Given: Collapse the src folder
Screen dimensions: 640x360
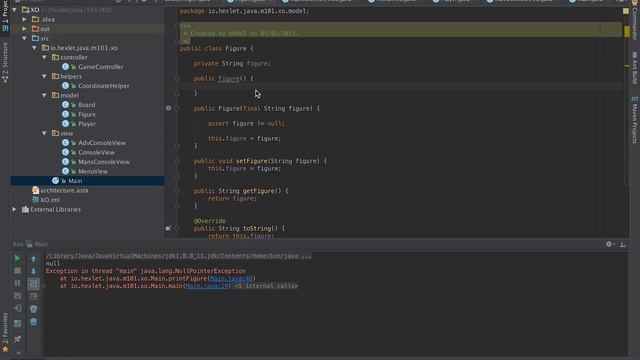Looking at the screenshot, I should click(24, 38).
